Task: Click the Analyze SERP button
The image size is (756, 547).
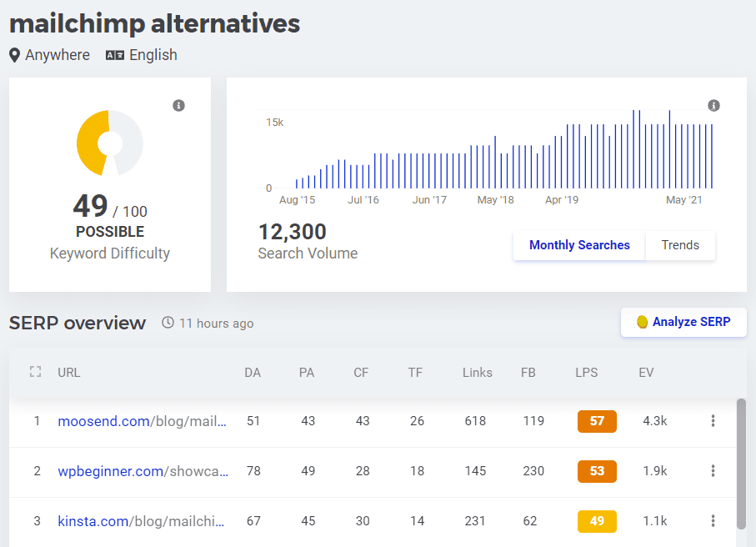Action: pyautogui.click(x=683, y=322)
